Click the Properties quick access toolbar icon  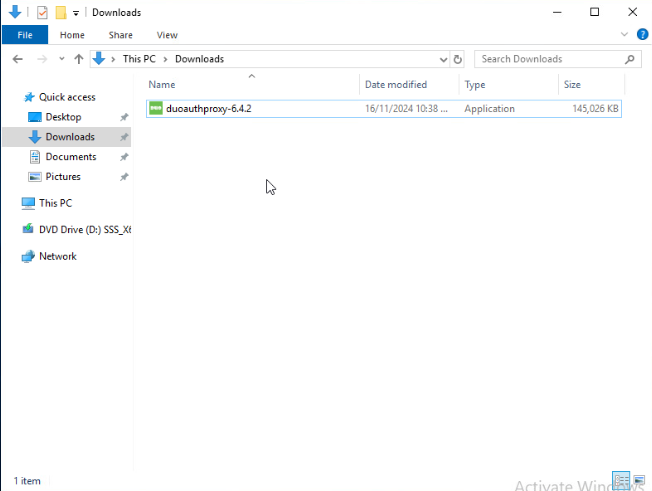coord(42,12)
